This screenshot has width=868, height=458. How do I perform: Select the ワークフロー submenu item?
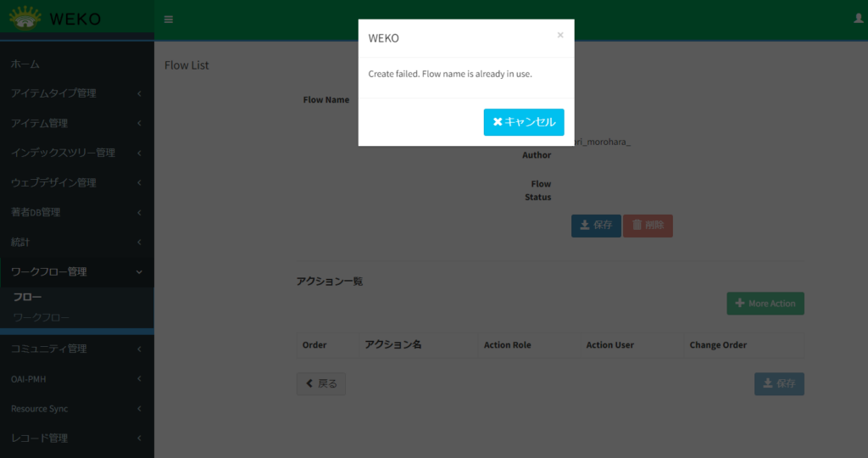[42, 317]
